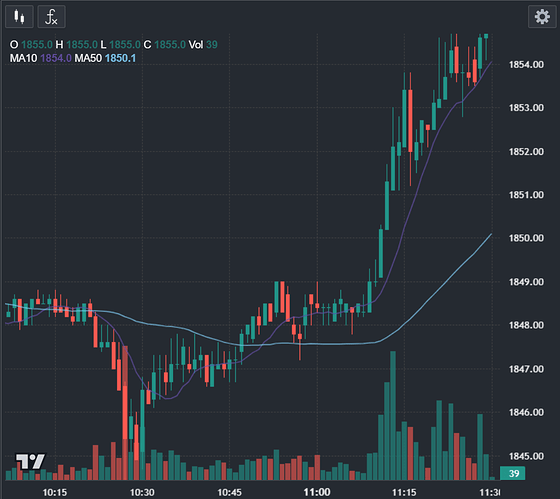Click the tallest green volume bar
The height and width of the screenshot is (499, 560).
coord(393,415)
